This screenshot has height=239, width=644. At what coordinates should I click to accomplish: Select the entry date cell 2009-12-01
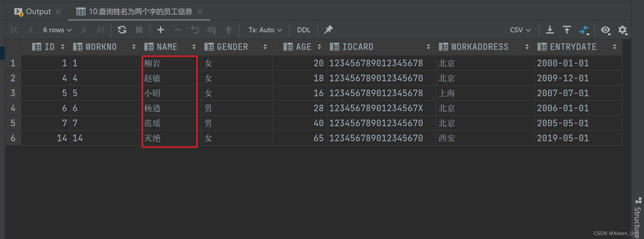tap(578, 78)
